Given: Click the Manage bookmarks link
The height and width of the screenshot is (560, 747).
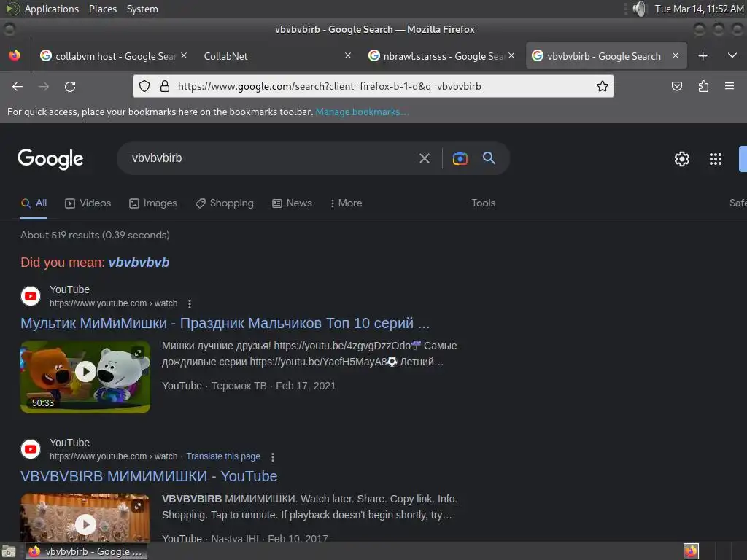Looking at the screenshot, I should pyautogui.click(x=362, y=112).
